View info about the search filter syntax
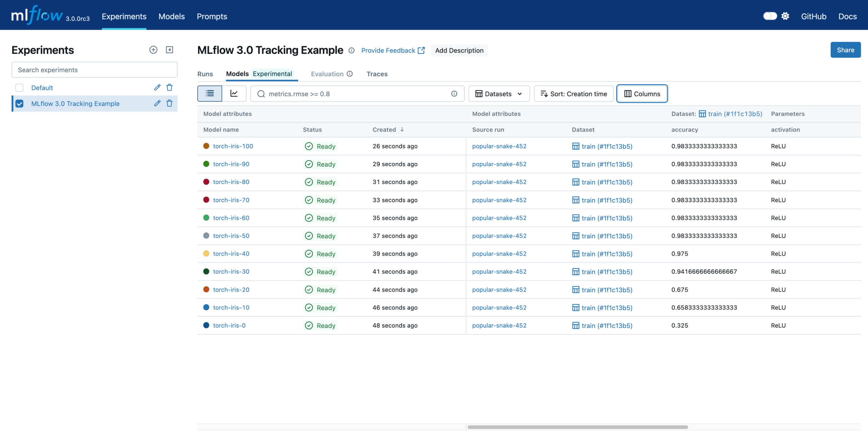Screen dimensions: 868x436 454,94
